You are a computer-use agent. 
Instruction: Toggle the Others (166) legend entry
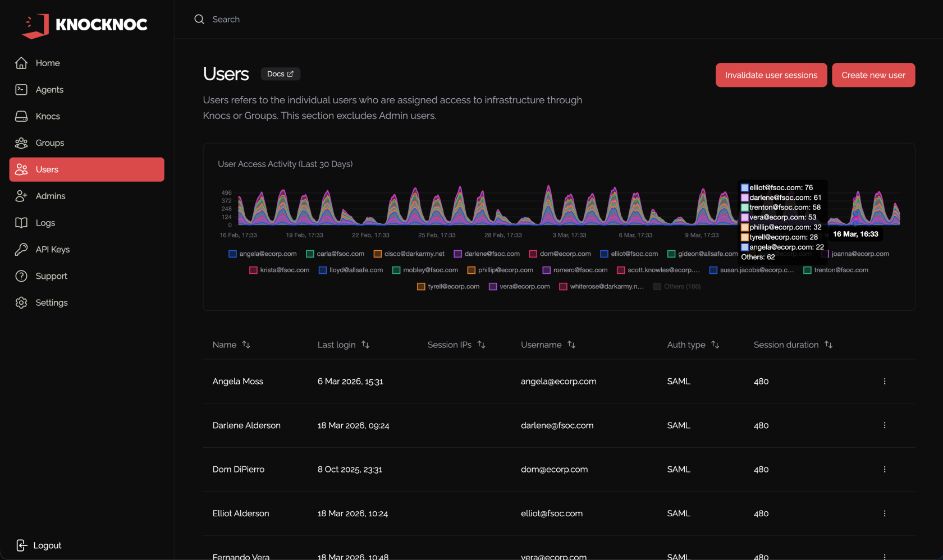coord(677,286)
